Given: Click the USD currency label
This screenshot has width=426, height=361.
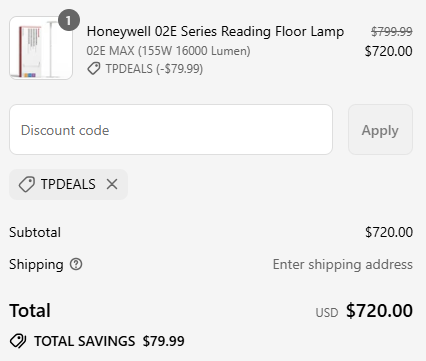Looking at the screenshot, I should click(x=327, y=313).
